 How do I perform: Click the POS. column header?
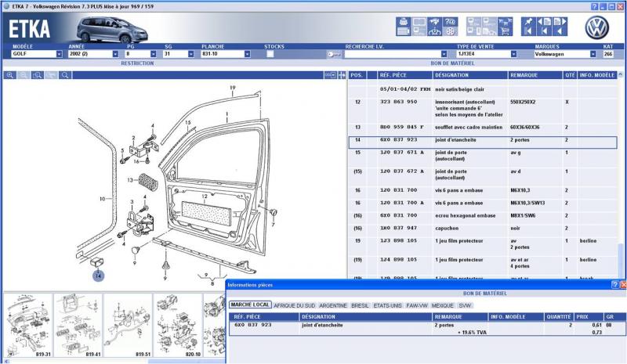click(357, 75)
